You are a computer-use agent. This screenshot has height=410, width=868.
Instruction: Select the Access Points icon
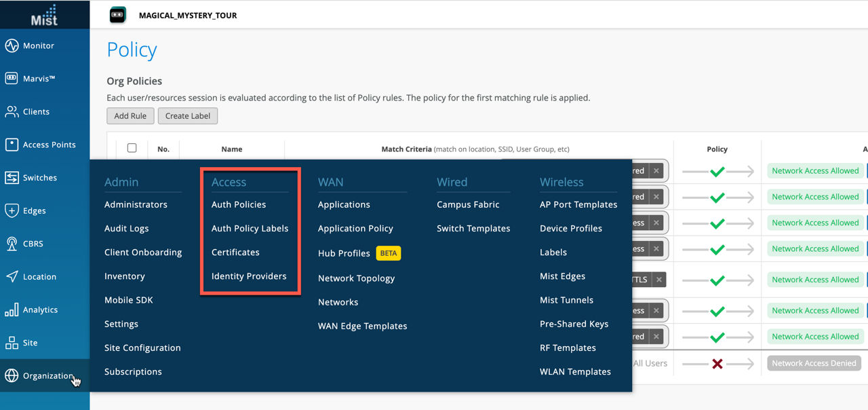[12, 145]
